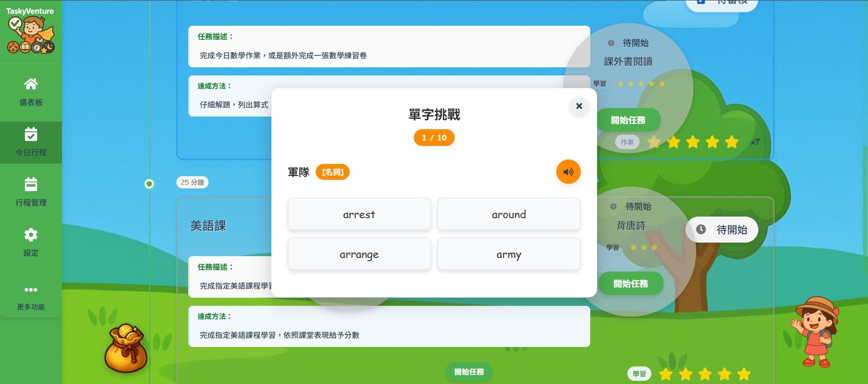Click the gold treasure bag
The image size is (868, 384).
[x=126, y=349]
